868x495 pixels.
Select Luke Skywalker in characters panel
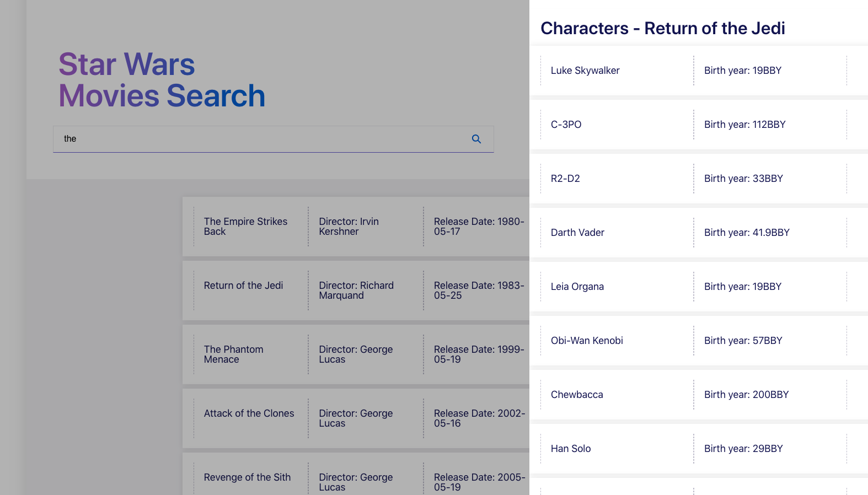585,71
